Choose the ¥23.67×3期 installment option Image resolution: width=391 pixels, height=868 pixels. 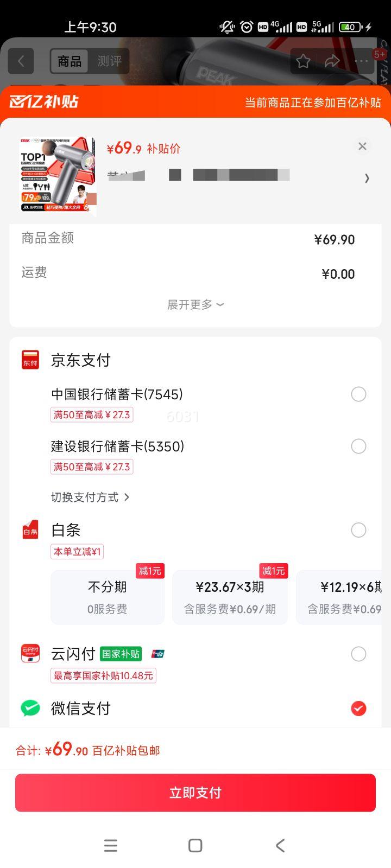click(230, 597)
